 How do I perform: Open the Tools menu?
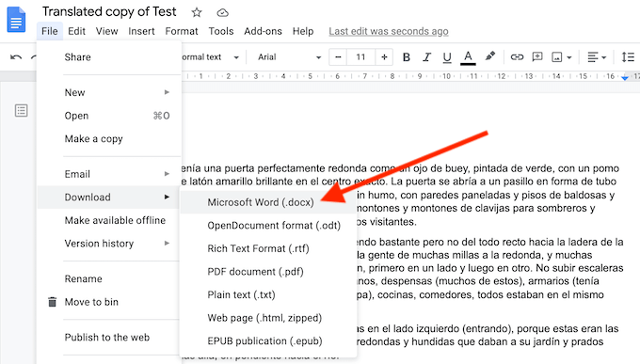(221, 31)
